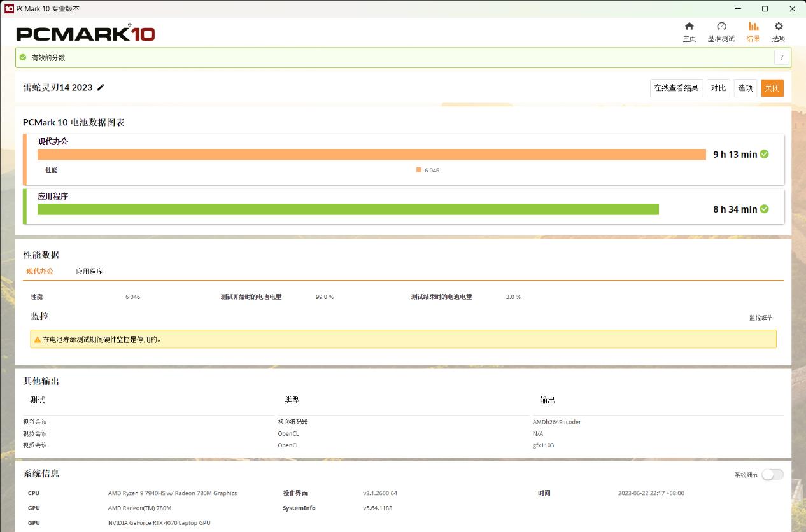Click the green 应用程序 battery life bar
The height and width of the screenshot is (532, 806).
[x=348, y=209]
